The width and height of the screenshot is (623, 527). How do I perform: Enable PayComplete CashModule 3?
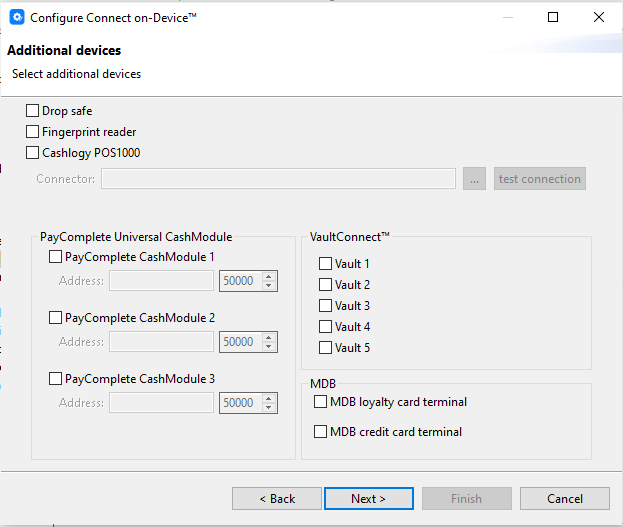[55, 378]
